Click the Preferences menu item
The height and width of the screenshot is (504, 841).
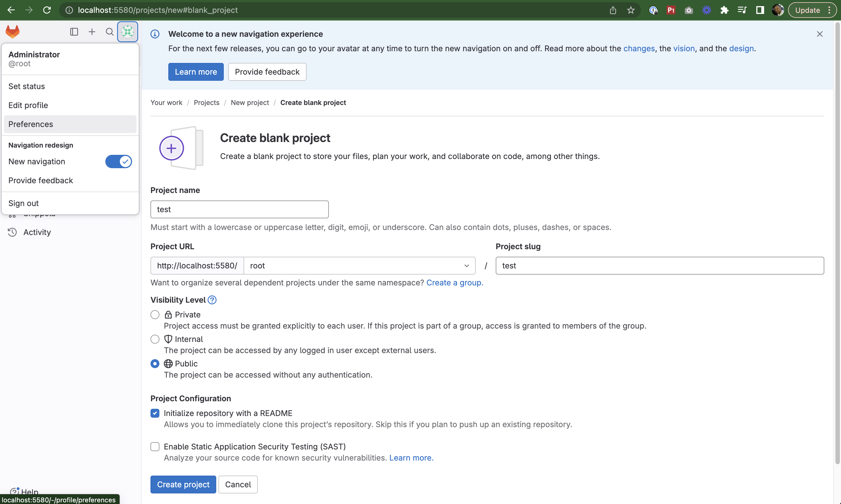(31, 124)
